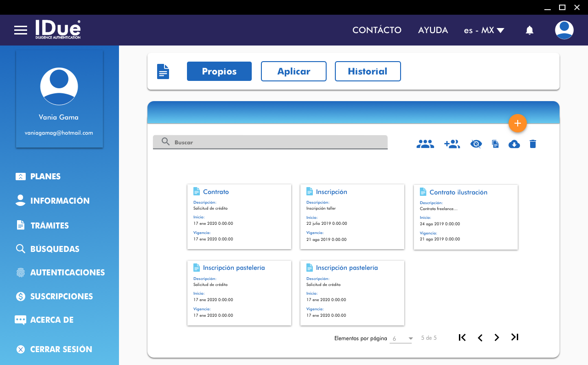Switch to the Historial tab

367,71
